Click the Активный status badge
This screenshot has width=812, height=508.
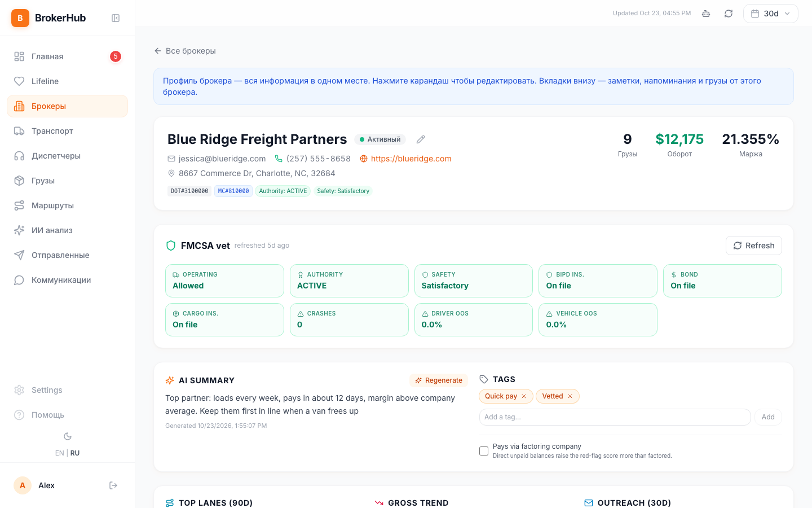pyautogui.click(x=380, y=139)
